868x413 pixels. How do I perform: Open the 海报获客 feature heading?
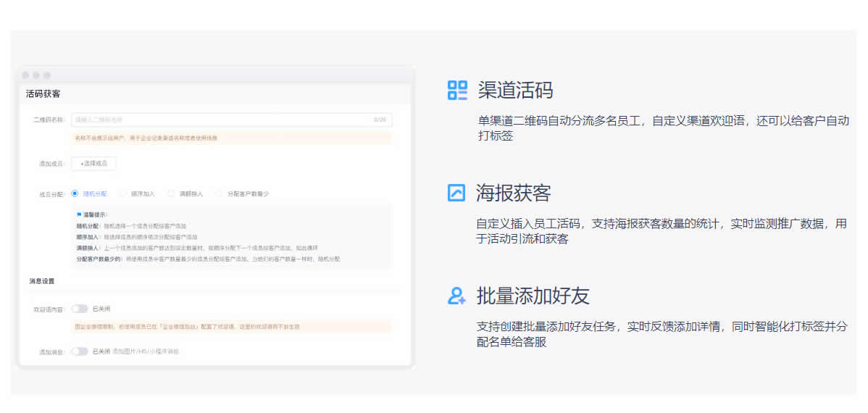tap(514, 193)
